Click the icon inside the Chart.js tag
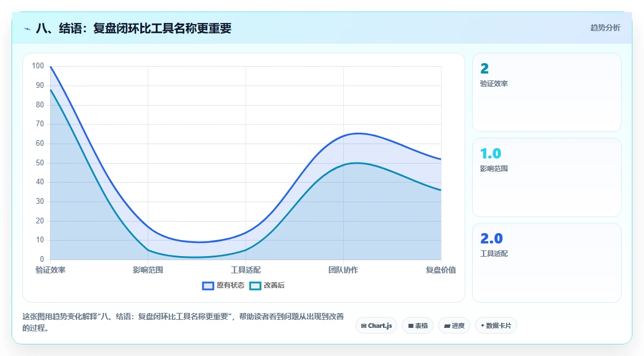 (x=363, y=326)
